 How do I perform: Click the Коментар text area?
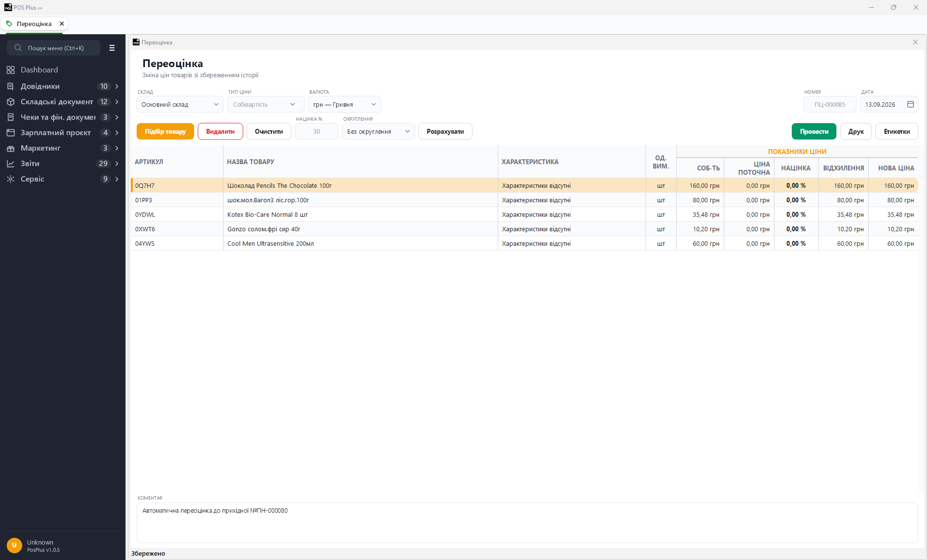point(527,523)
